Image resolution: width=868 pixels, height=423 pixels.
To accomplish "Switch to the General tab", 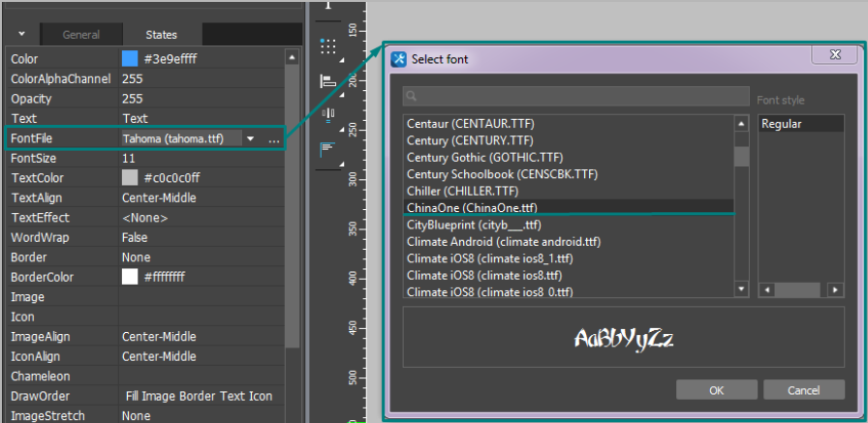I will point(80,34).
